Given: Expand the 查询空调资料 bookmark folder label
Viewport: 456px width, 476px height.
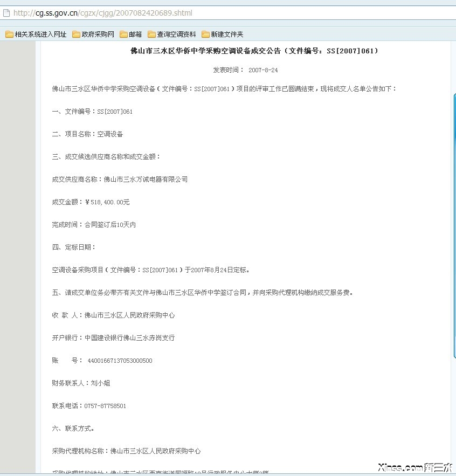Looking at the screenshot, I should pos(176,35).
